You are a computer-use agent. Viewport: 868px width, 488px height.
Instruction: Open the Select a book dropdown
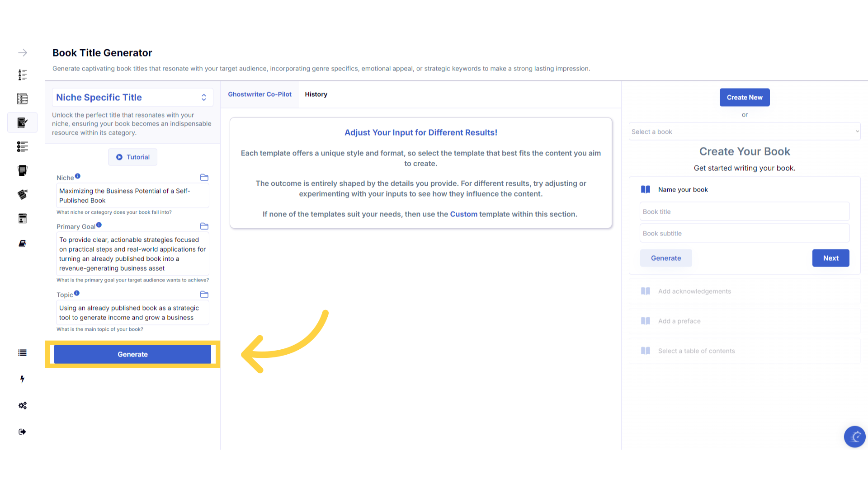[745, 131]
